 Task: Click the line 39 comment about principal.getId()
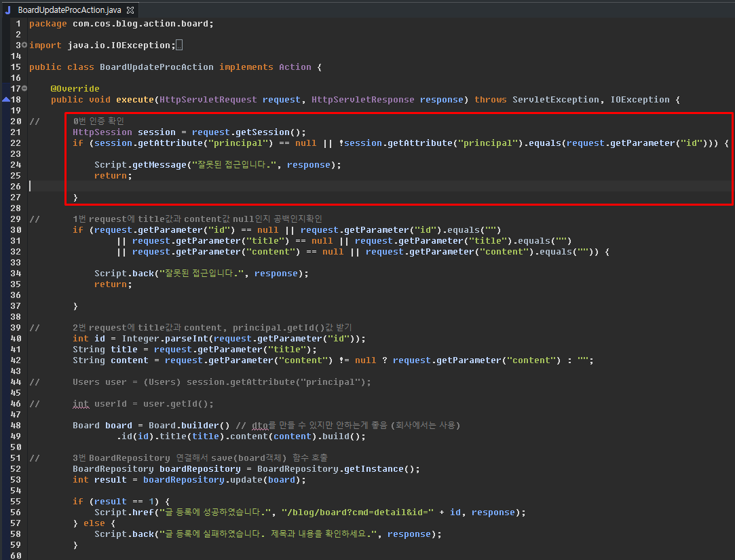(x=212, y=327)
